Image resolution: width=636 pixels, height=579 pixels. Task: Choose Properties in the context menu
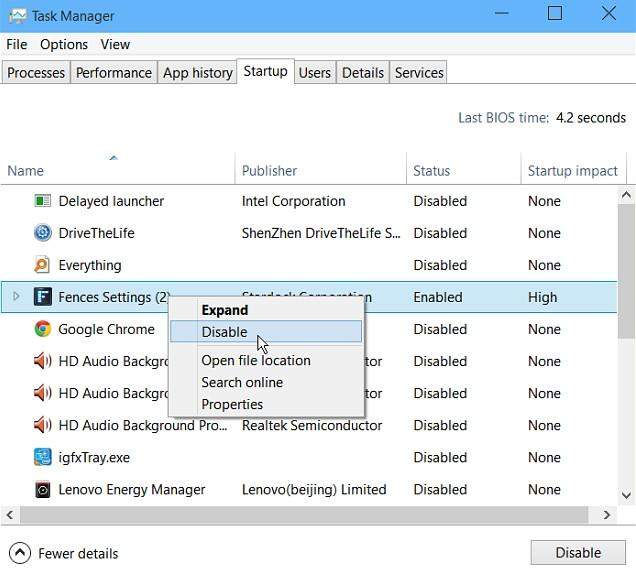click(x=266, y=404)
